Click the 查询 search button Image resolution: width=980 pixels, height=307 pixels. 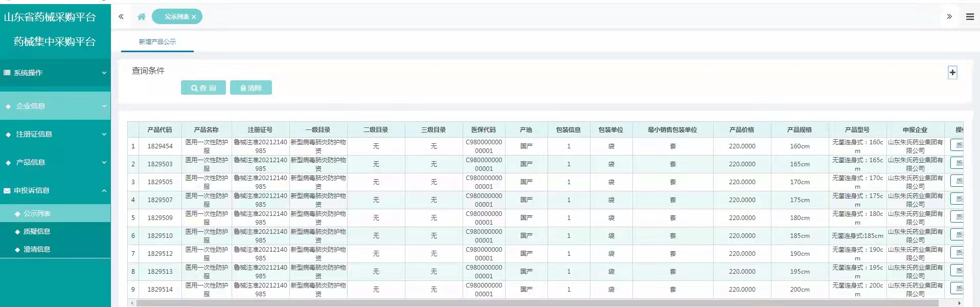pyautogui.click(x=203, y=88)
